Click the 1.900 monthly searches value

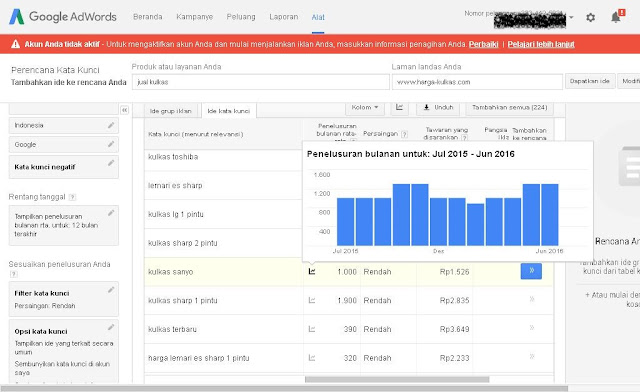347,301
